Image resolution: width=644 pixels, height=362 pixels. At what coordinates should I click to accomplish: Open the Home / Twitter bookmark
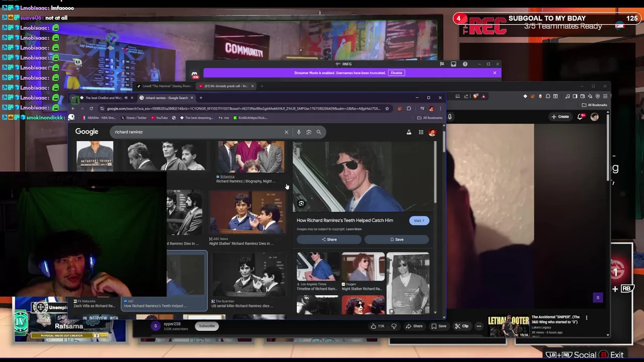coord(134,118)
